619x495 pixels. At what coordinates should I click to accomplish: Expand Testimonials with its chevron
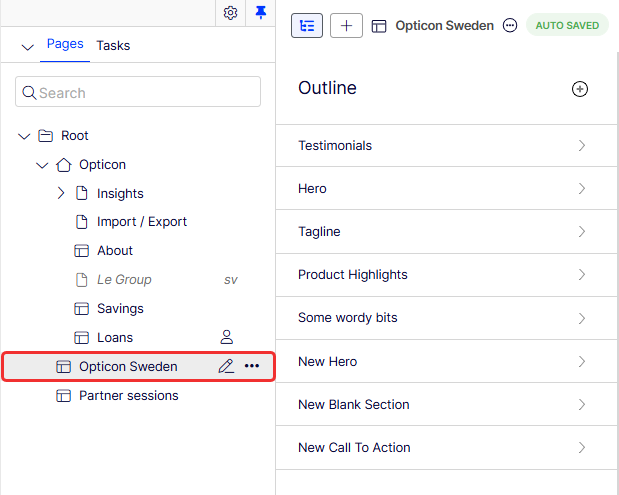point(582,146)
